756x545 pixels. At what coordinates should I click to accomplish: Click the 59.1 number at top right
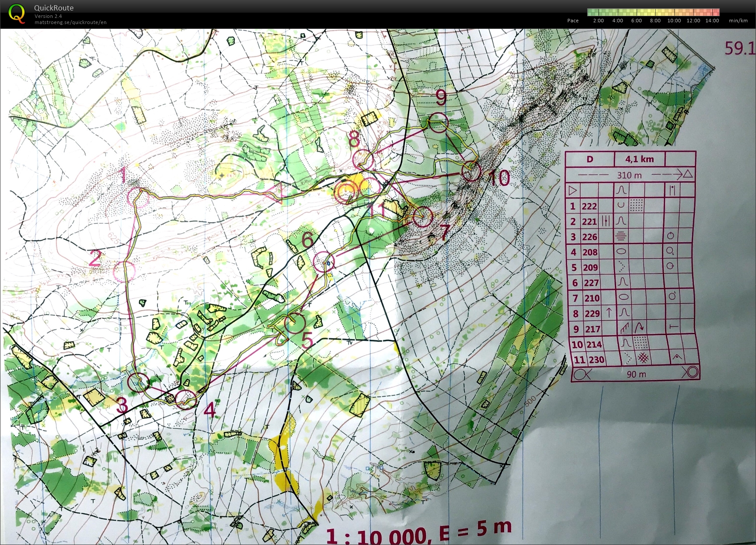(x=740, y=48)
